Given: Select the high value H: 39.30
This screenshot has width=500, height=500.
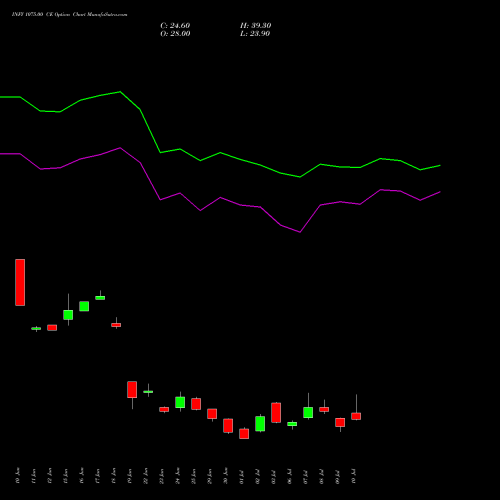Looking at the screenshot, I should tap(256, 26).
